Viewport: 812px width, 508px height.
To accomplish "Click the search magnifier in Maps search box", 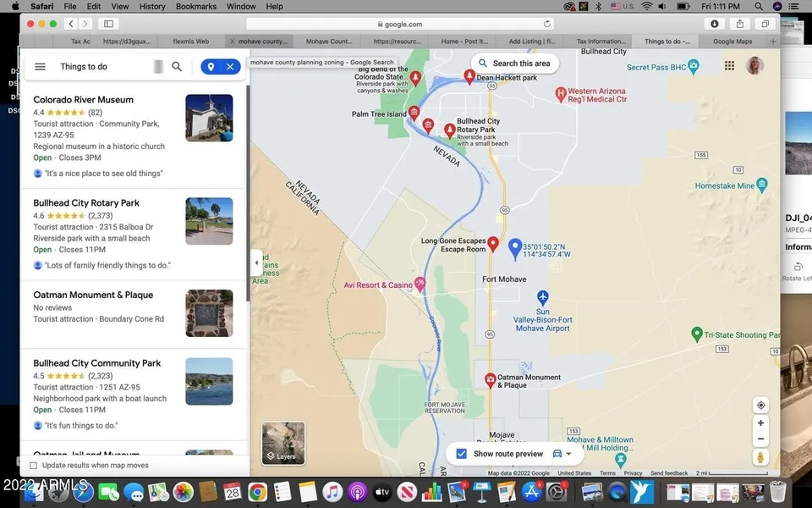I will (177, 67).
